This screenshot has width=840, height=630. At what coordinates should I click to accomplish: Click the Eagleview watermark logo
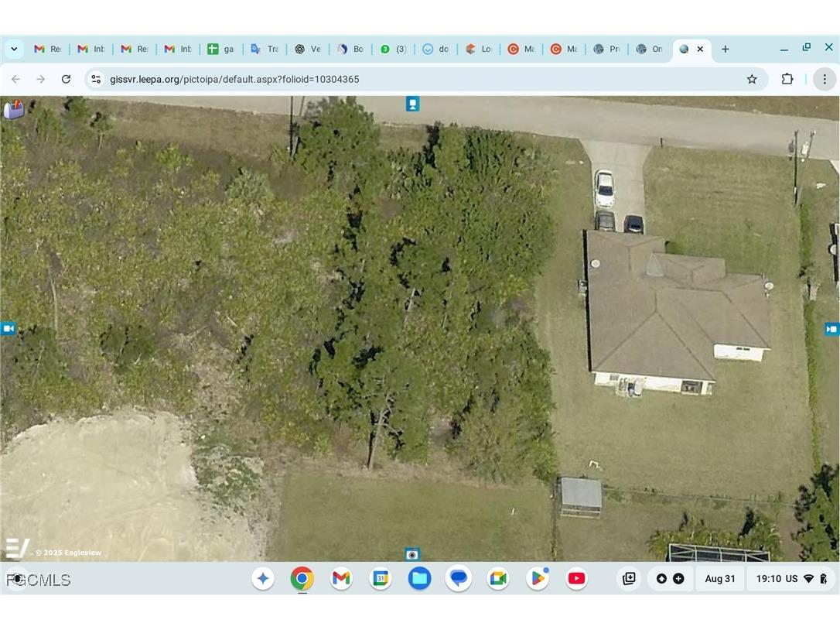click(x=17, y=547)
